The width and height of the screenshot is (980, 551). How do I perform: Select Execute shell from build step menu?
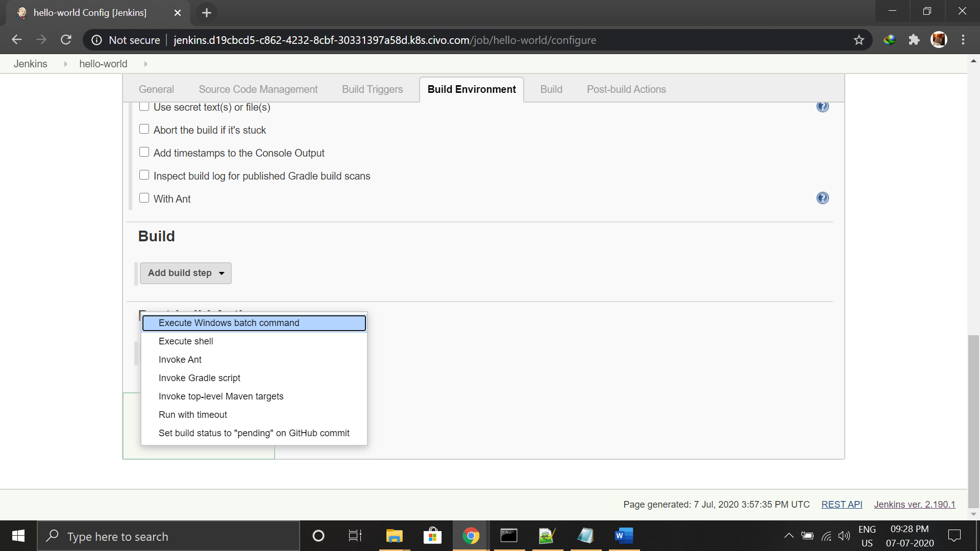point(186,341)
